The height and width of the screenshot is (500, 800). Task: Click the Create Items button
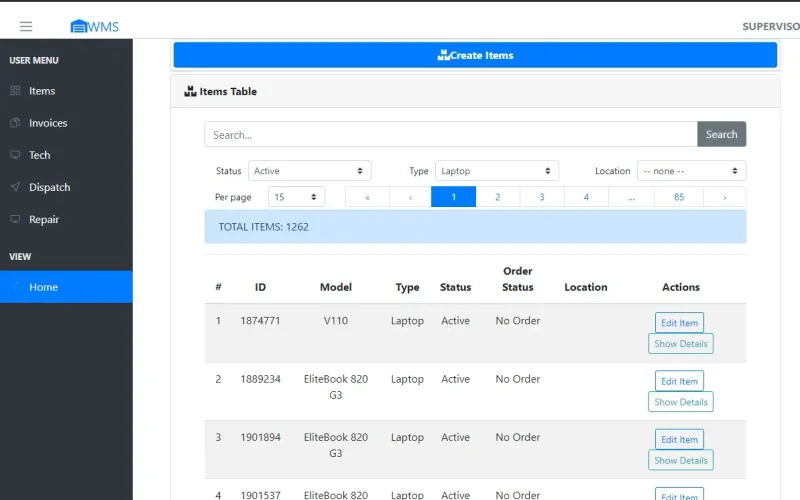(x=475, y=55)
